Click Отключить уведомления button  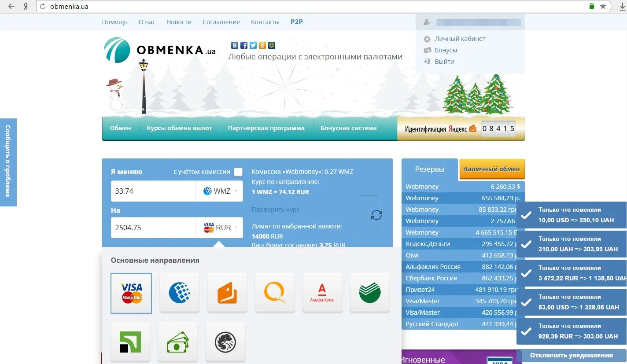[x=572, y=355]
